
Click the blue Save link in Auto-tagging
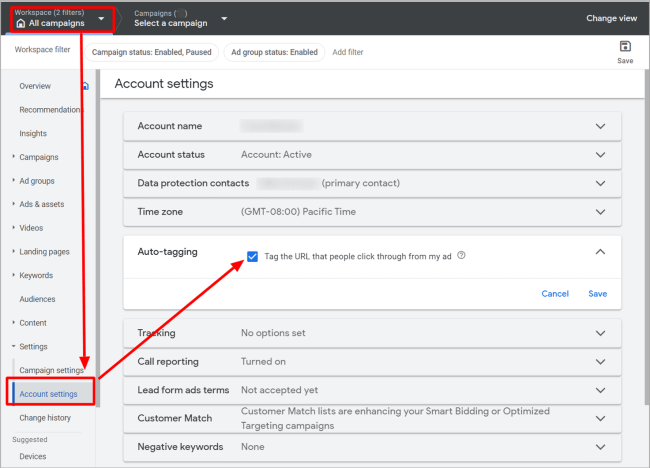(597, 294)
